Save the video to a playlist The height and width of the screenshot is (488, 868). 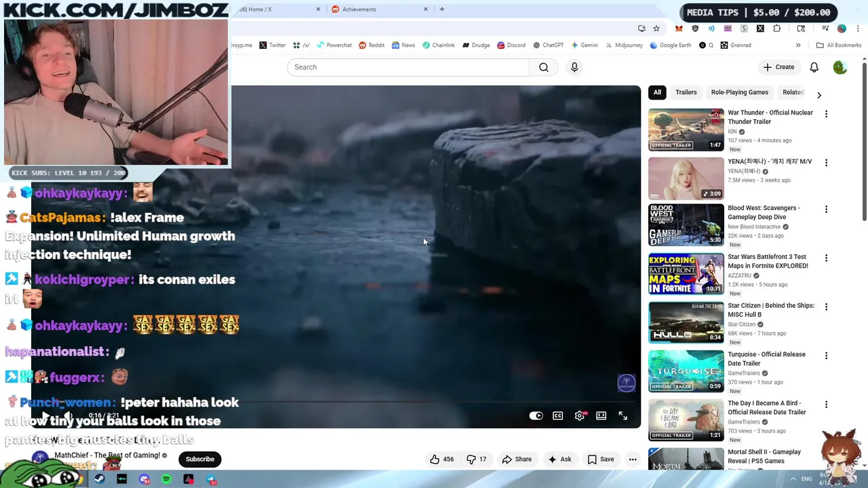pos(600,459)
